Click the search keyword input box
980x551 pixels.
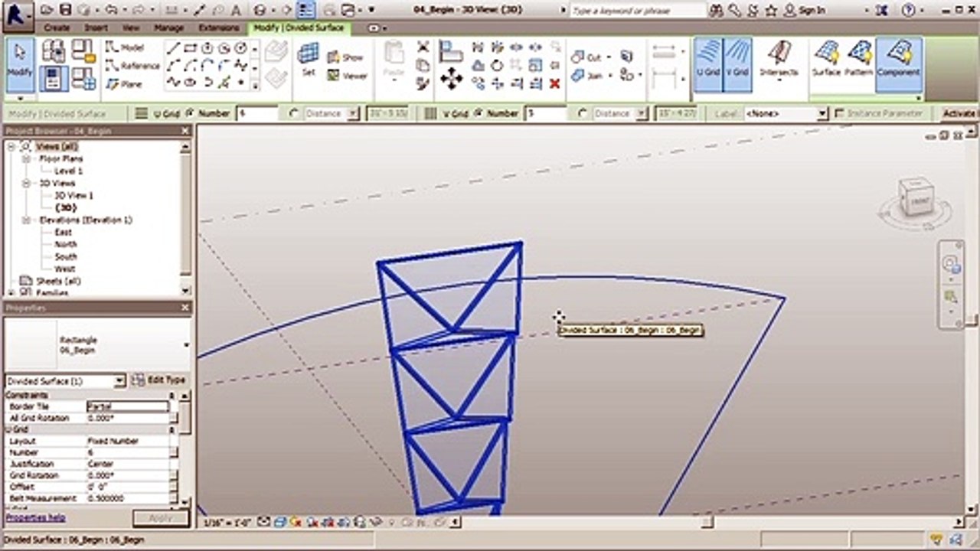(639, 11)
